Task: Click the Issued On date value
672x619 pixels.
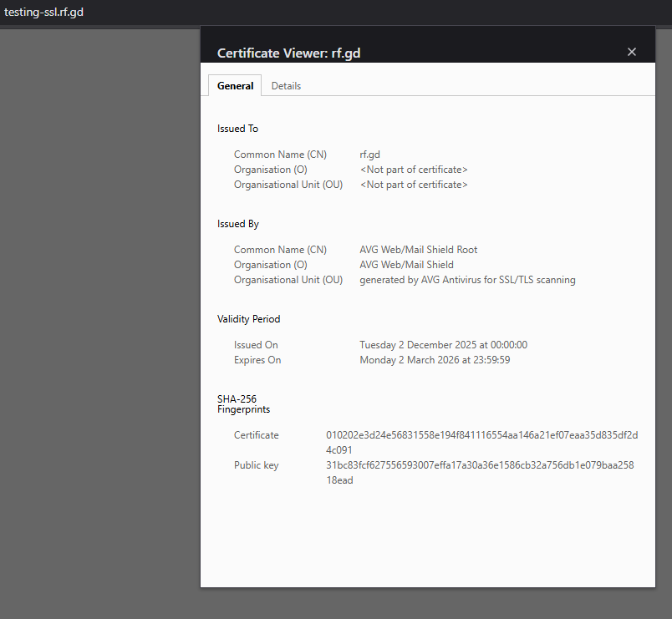Action: pos(443,345)
